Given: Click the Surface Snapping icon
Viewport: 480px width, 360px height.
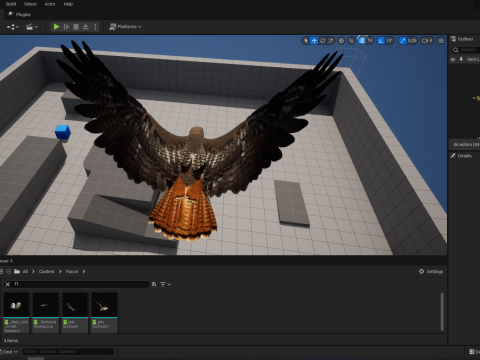Looking at the screenshot, I should click(x=351, y=41).
